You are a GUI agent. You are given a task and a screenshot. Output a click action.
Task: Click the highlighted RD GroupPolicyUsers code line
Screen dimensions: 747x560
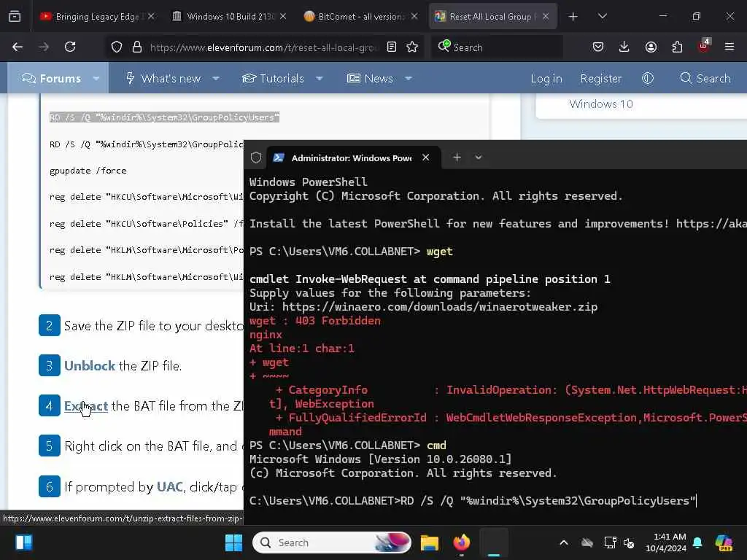(164, 117)
